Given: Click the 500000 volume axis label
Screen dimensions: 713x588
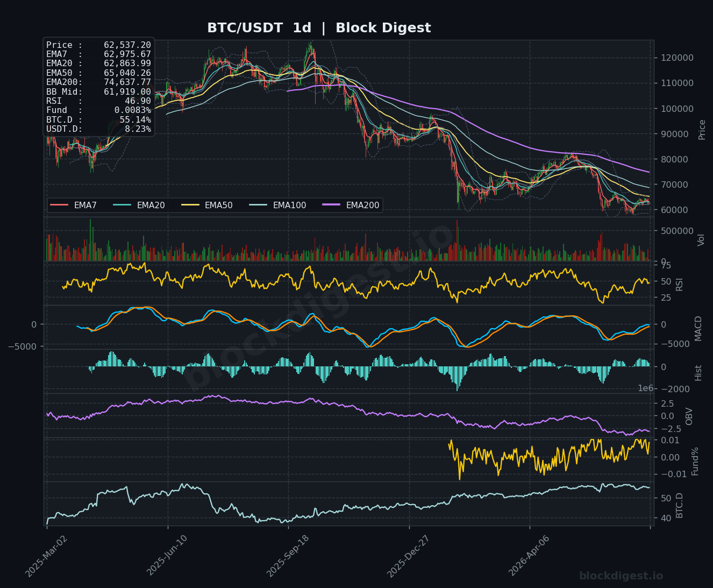Looking at the screenshot, I should pyautogui.click(x=678, y=231).
